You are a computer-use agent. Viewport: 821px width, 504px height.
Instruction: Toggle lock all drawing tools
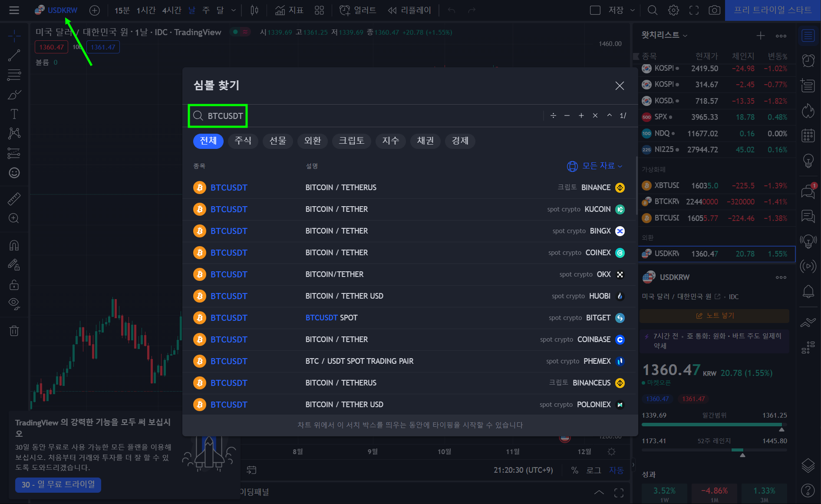pos(14,285)
